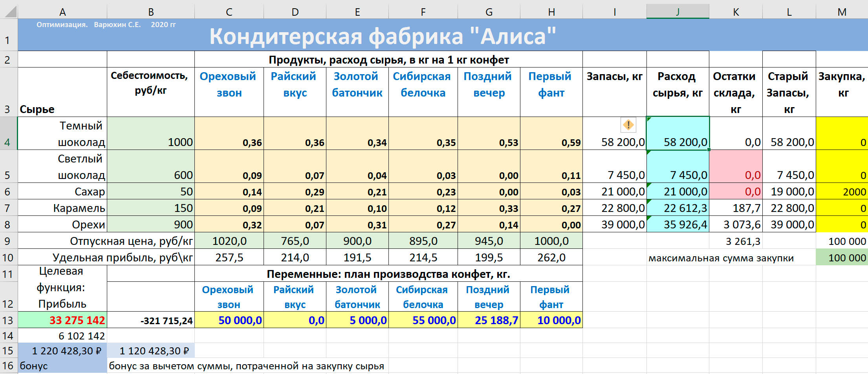868x374 pixels.
Task: Select the Карамель label cell
Action: 62,208
